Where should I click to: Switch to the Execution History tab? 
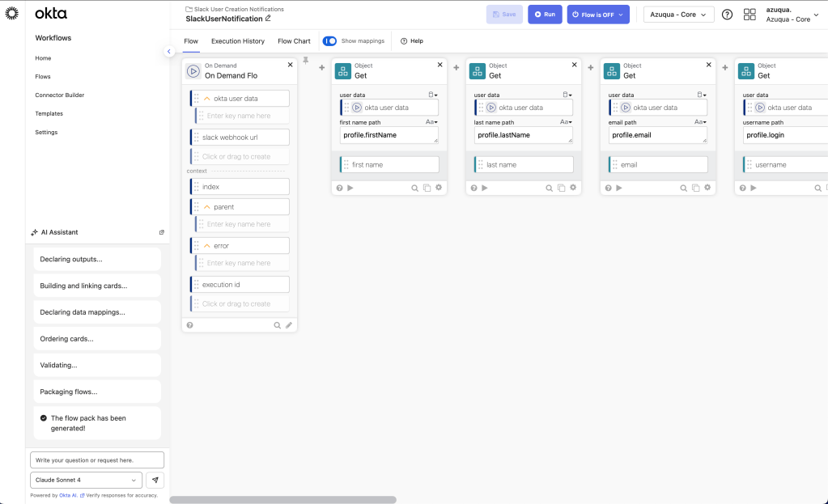(239, 40)
